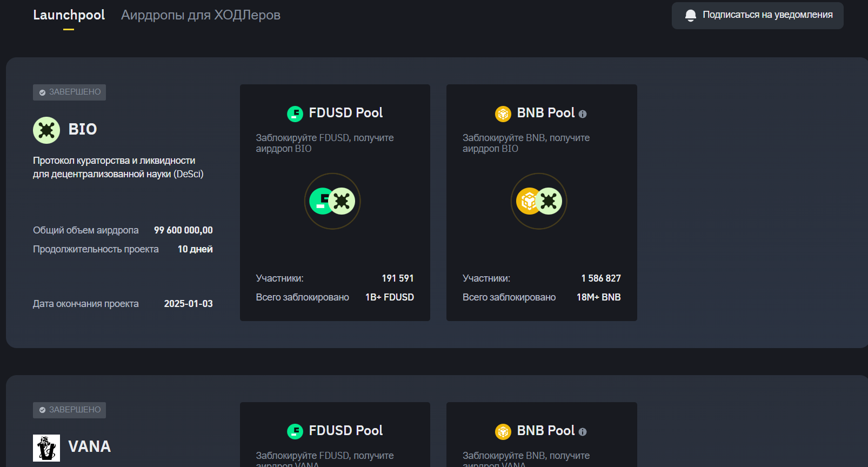Select participants count 1 586 827

click(601, 278)
